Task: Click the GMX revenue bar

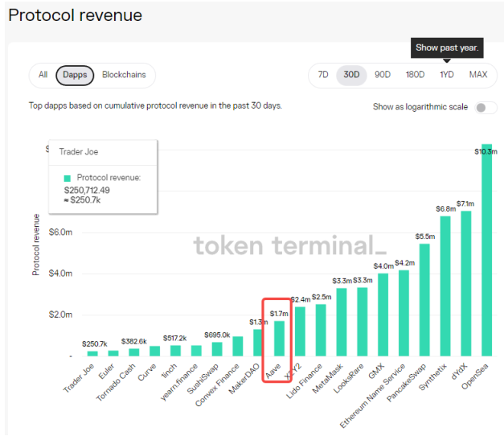Action: (x=383, y=315)
